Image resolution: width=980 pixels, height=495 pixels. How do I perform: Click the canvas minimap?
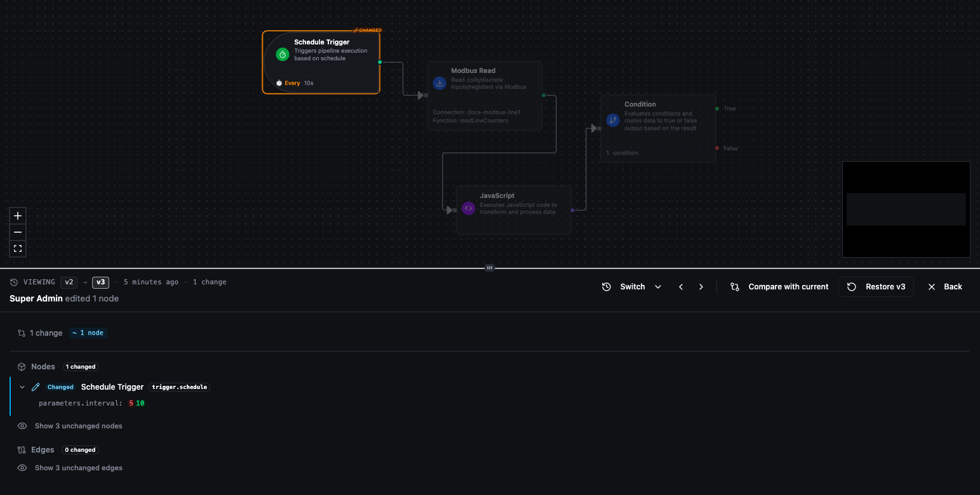(906, 209)
